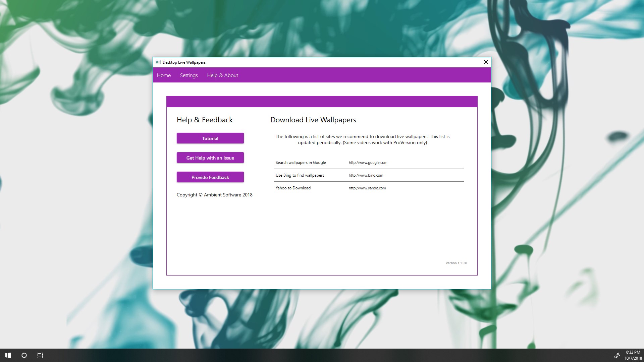Screen dimensions: 644x362
Task: Open the yahoo.com link
Action: coord(367,188)
